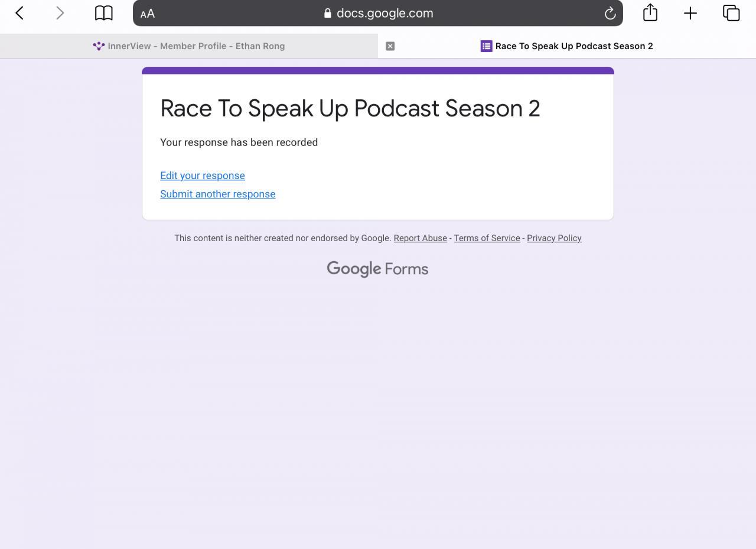Click the Google Forms logo
Viewport: 756px width, 549px height.
(x=377, y=269)
